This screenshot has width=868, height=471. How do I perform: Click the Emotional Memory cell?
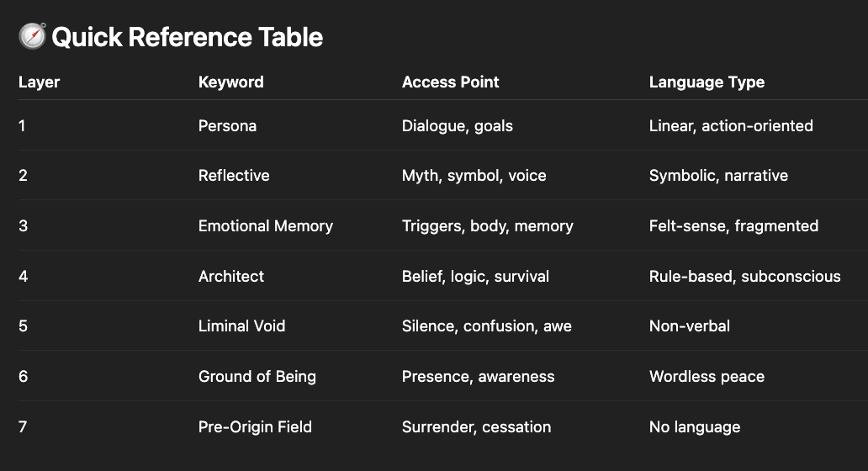pyautogui.click(x=265, y=226)
